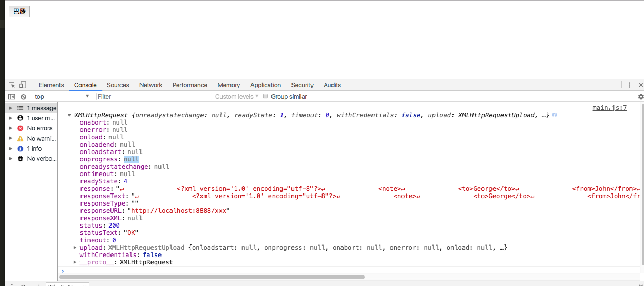644x286 pixels.
Task: Enable the Group similar checkbox
Action: coord(266,96)
